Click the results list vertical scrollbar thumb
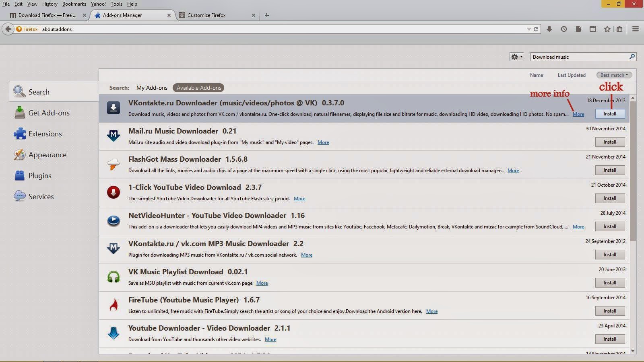The height and width of the screenshot is (362, 644). tap(633, 171)
